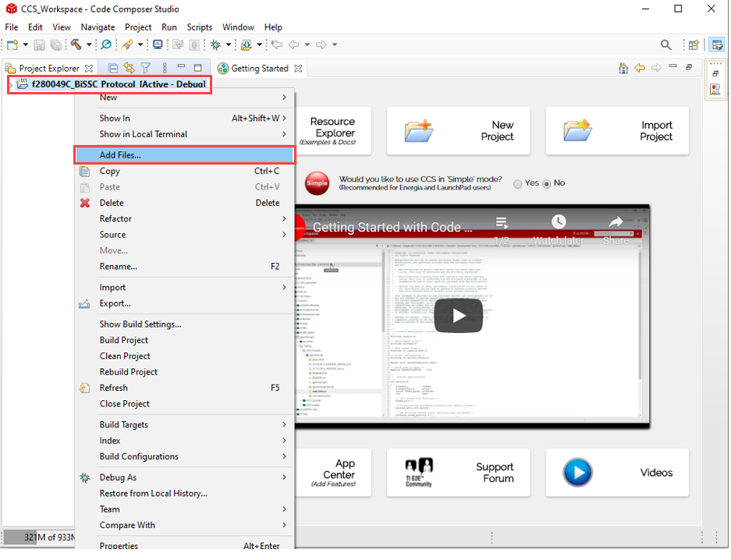Click the Build hammer icon in toolbar
Image resolution: width=731 pixels, height=560 pixels.
coord(76,45)
